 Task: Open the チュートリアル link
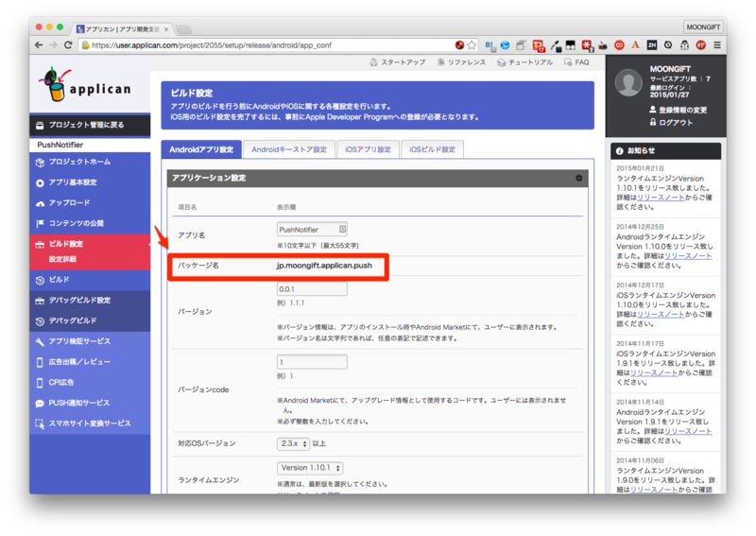click(524, 62)
